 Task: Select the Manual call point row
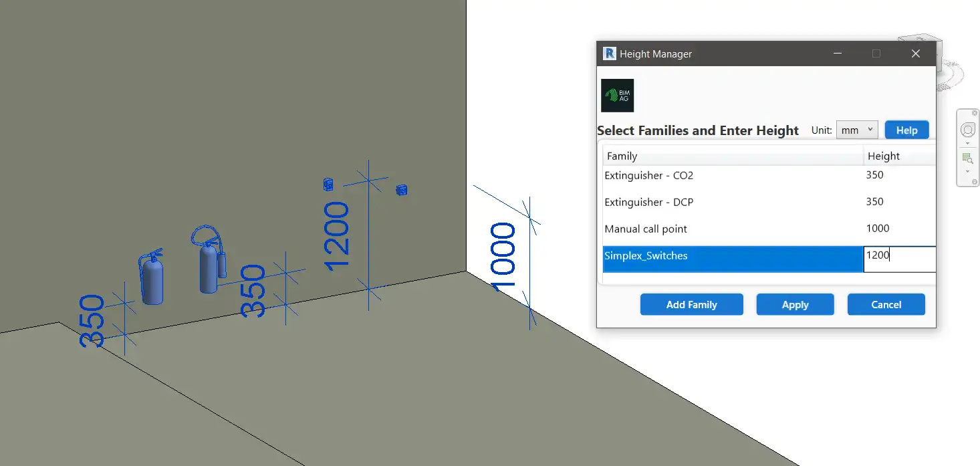[x=732, y=229]
